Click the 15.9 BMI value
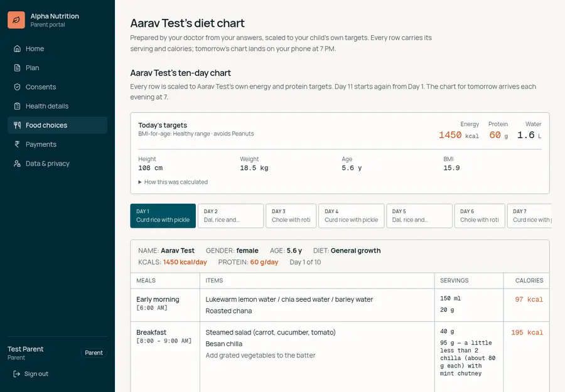This screenshot has width=565, height=392. (x=451, y=167)
